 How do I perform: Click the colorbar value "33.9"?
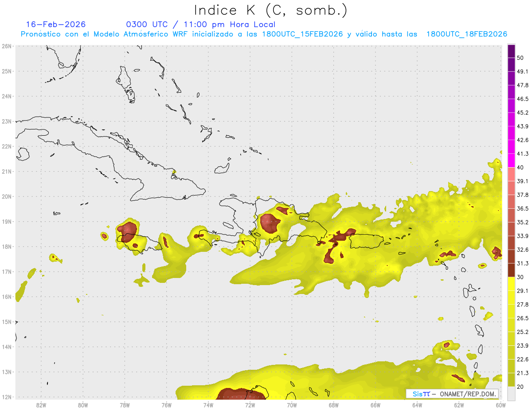pyautogui.click(x=522, y=236)
